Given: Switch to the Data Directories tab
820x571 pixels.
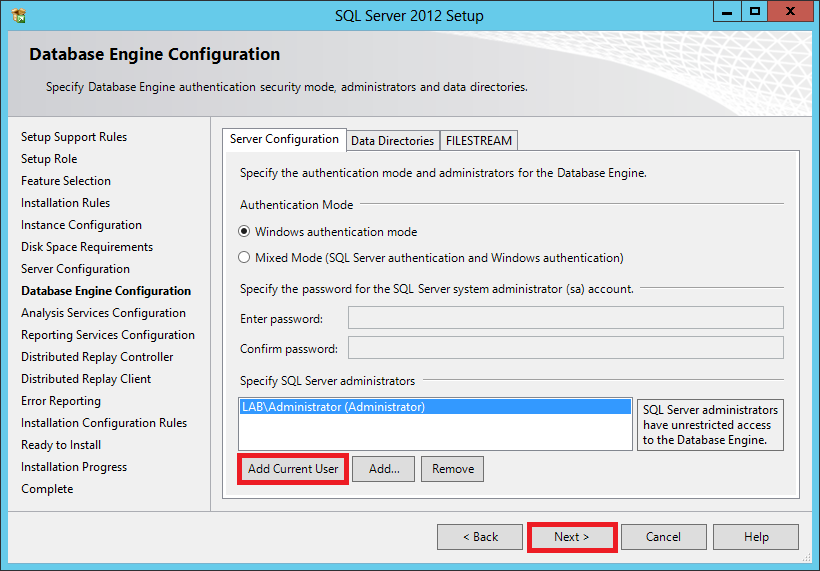Looking at the screenshot, I should click(392, 141).
